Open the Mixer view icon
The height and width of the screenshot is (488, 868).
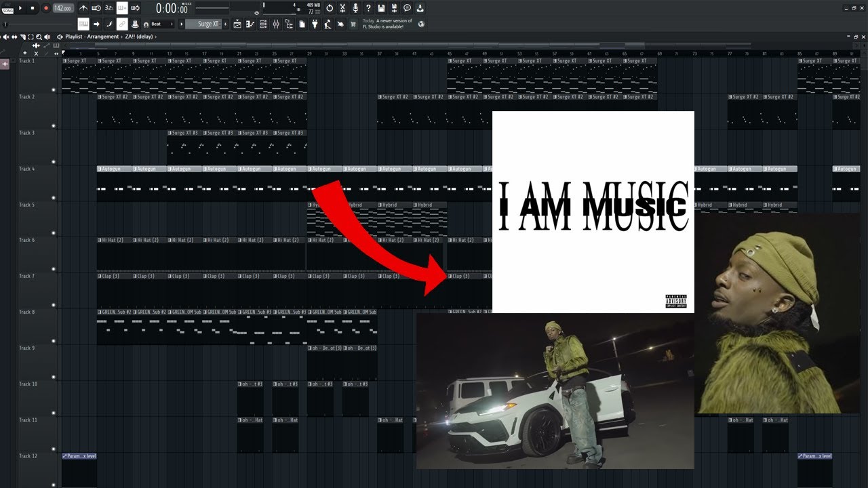click(x=276, y=24)
